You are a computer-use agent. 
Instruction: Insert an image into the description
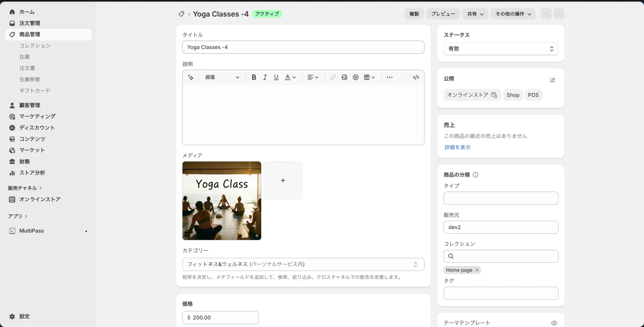344,77
